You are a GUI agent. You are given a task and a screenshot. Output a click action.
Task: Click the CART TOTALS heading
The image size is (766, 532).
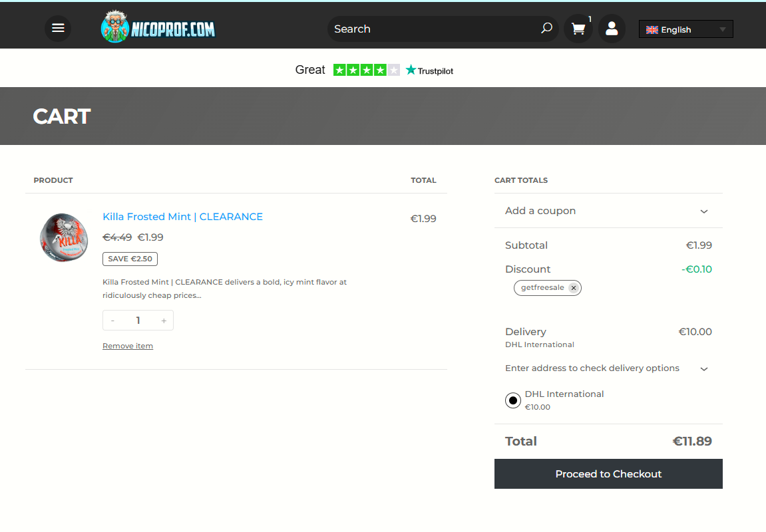pos(521,180)
